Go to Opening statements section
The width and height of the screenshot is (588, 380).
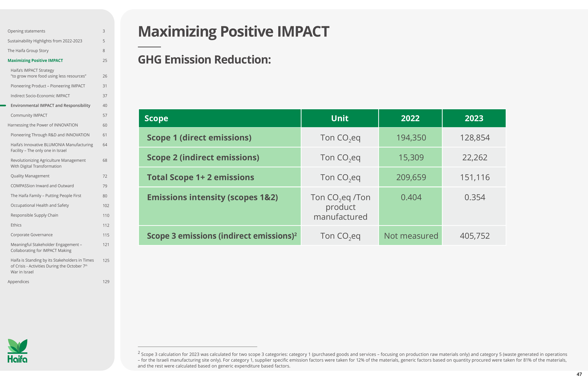coord(26,31)
